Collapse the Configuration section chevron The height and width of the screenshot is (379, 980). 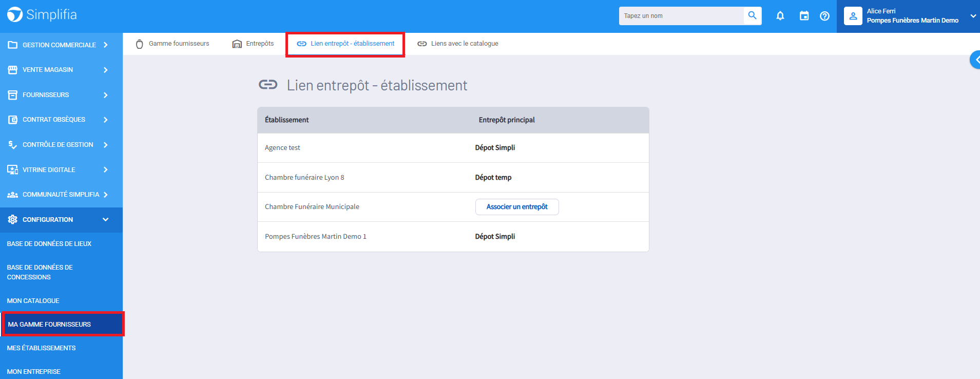click(x=105, y=220)
